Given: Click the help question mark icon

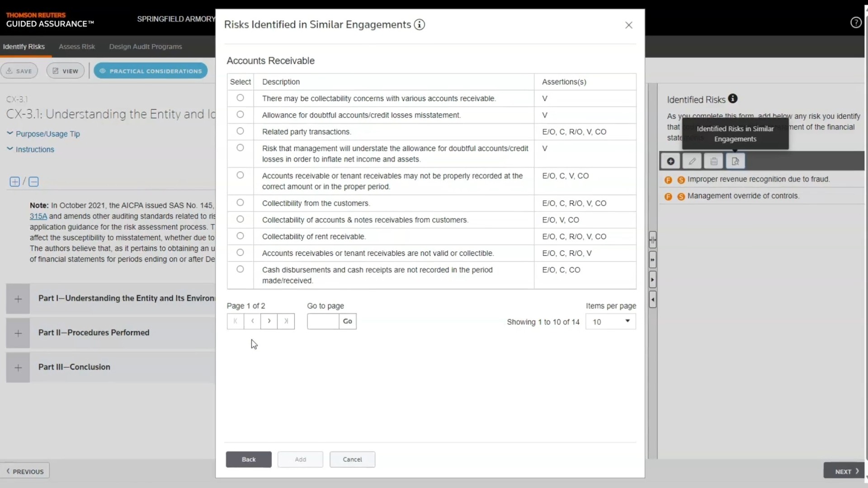Looking at the screenshot, I should (855, 23).
